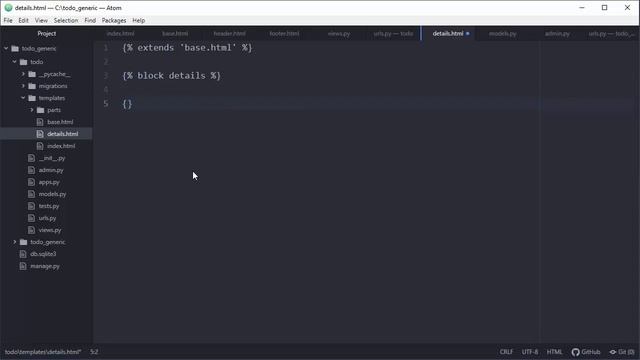
Task: Click line number 5 in gutter
Action: click(x=106, y=104)
